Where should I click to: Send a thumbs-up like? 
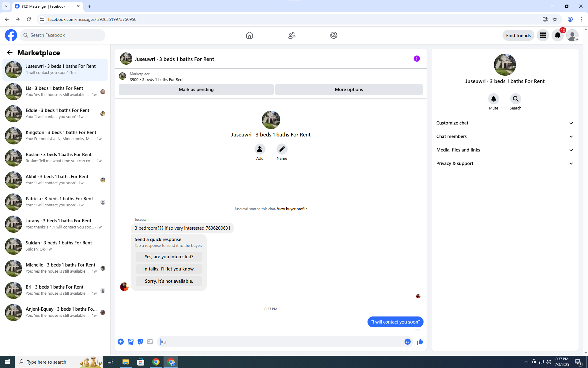[x=420, y=342]
